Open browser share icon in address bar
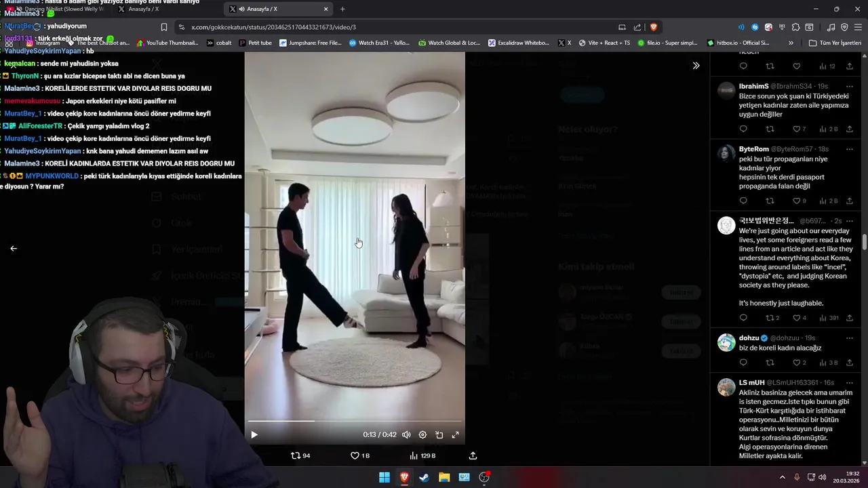 point(637,27)
